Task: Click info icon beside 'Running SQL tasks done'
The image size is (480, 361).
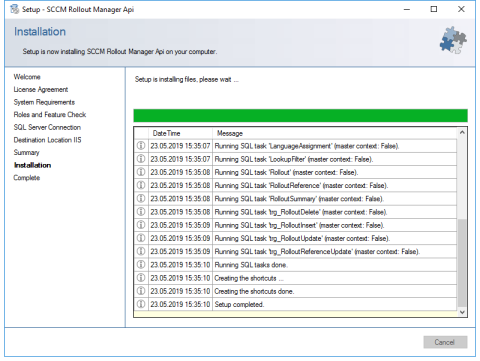Action: [141, 264]
